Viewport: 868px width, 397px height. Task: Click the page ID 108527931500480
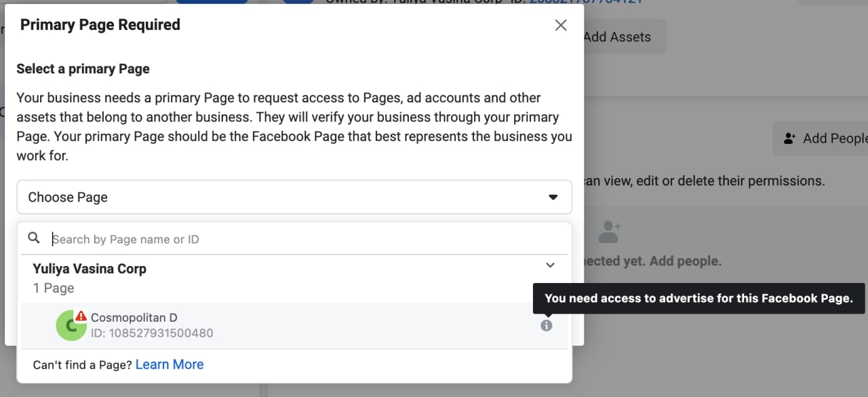pos(152,333)
